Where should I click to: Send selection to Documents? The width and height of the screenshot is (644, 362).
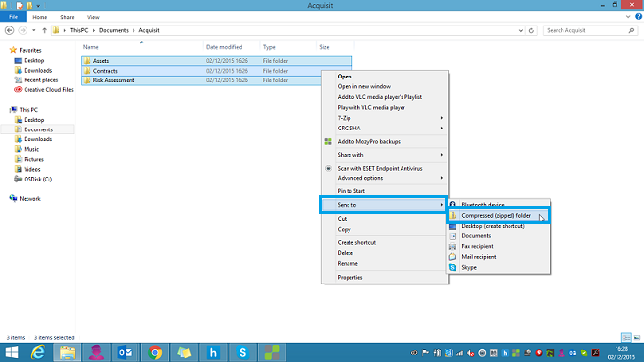click(x=498, y=236)
